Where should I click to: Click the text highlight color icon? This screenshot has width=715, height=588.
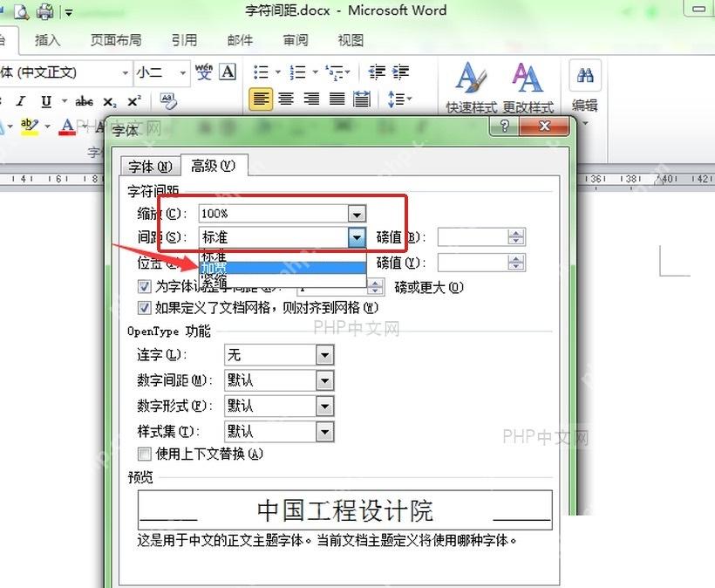pos(30,126)
